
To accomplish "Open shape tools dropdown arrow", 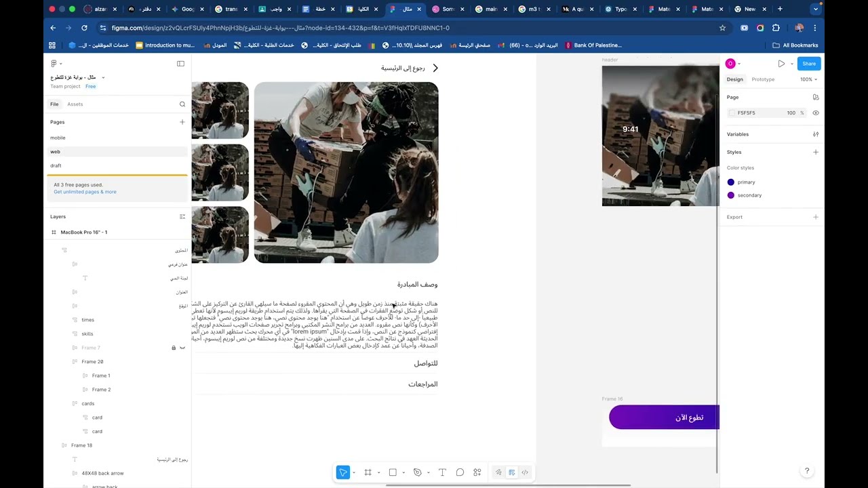I will tap(403, 472).
